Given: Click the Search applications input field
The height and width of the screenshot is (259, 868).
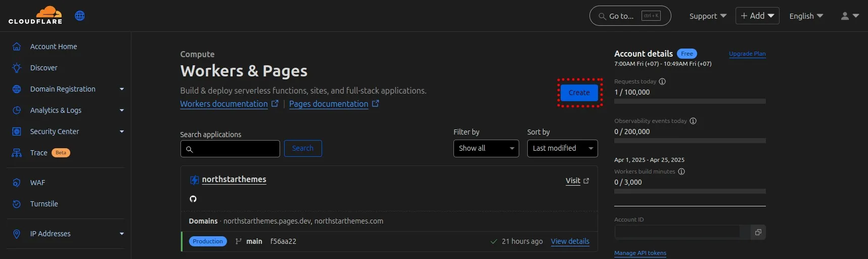Looking at the screenshot, I should 230,149.
